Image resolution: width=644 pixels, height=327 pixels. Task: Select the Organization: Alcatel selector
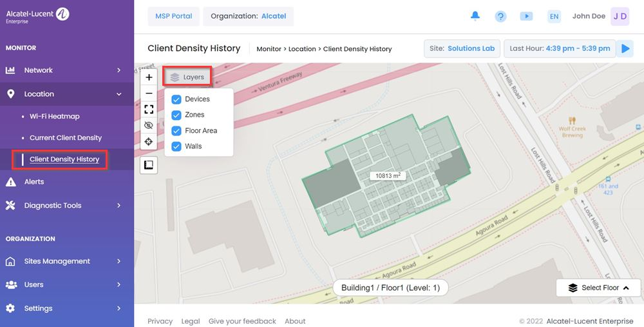248,17
